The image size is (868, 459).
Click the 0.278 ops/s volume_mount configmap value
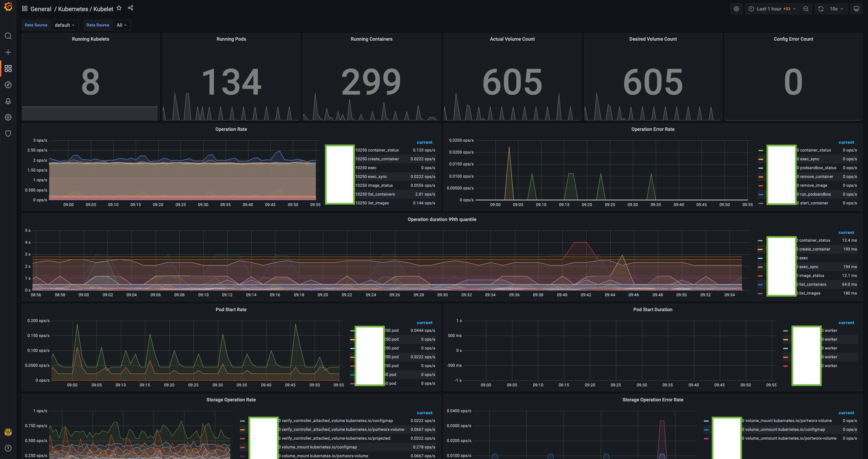[x=424, y=447]
